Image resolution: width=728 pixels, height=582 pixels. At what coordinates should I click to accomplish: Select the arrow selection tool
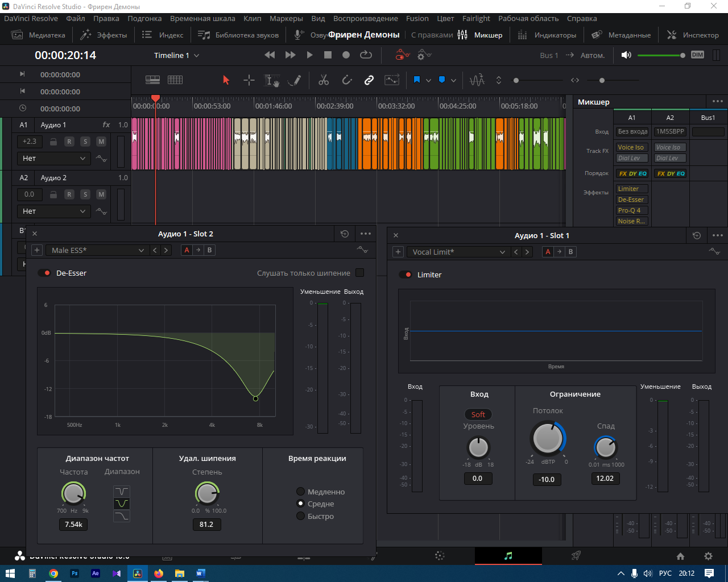(x=226, y=80)
